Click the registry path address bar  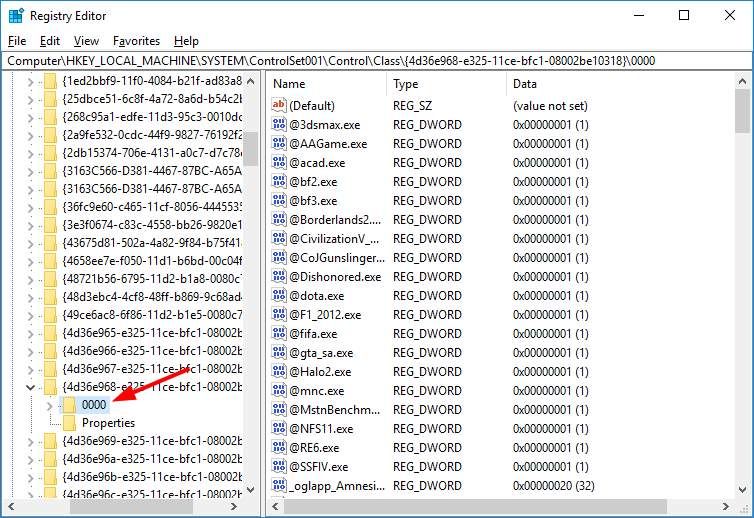point(376,61)
